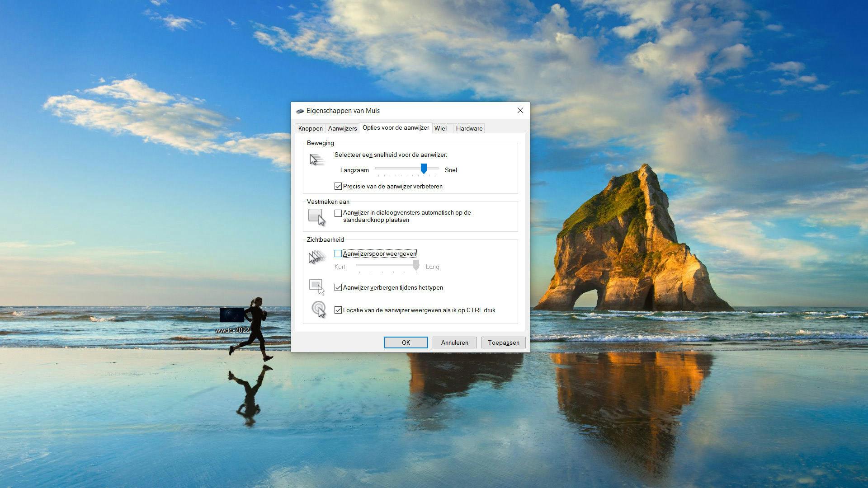Click the mouse icon in title bar
The height and width of the screenshot is (488, 868).
(x=299, y=111)
